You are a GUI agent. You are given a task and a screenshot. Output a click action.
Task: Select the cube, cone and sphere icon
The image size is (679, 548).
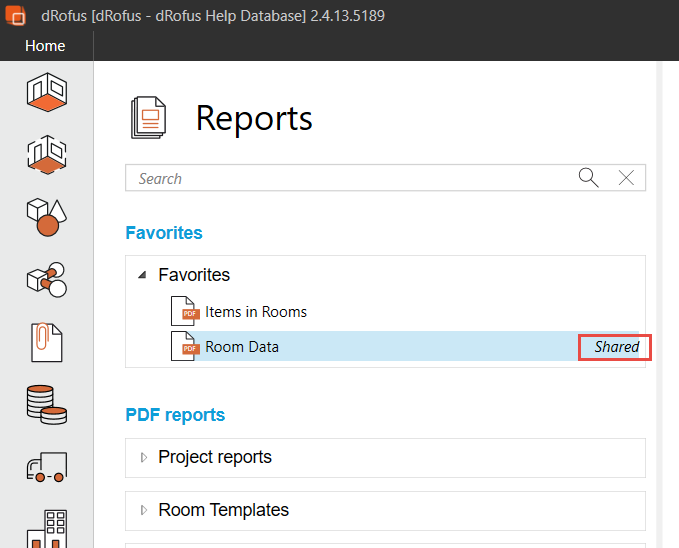click(x=46, y=216)
